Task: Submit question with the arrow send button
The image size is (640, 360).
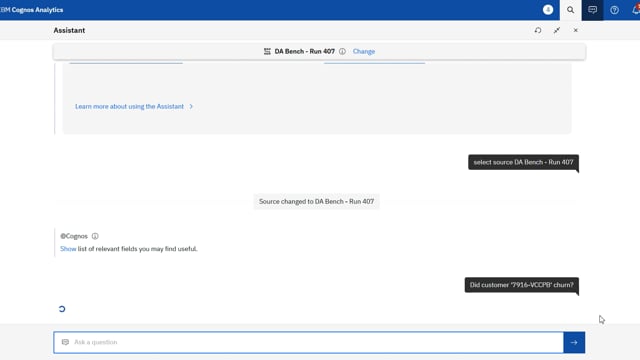Action: [x=574, y=342]
